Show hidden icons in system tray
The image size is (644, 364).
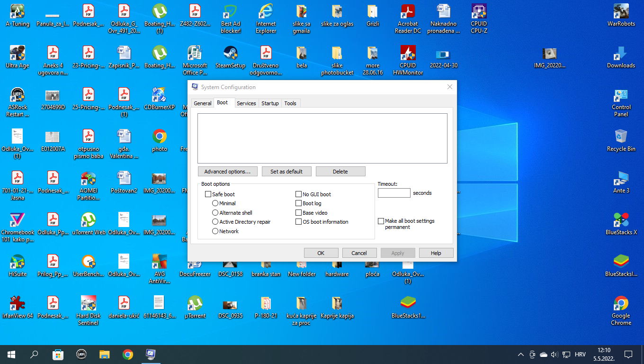click(520, 355)
